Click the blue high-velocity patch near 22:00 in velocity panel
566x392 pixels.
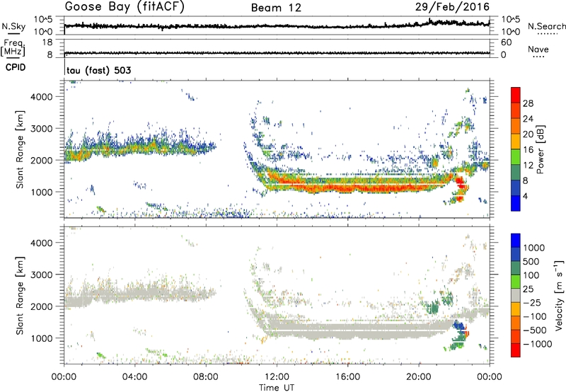[x=459, y=325]
